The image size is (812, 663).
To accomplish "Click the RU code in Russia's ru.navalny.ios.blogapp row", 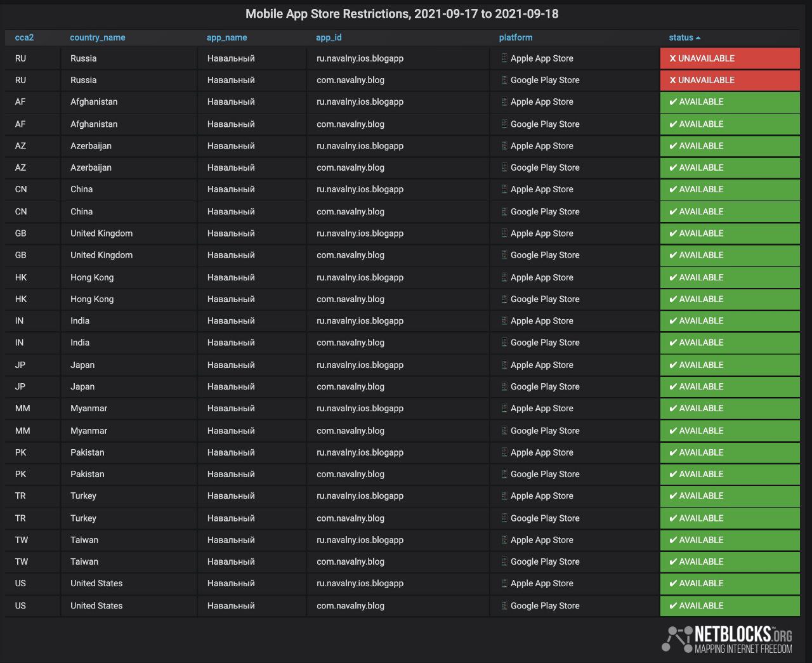I will [20, 58].
